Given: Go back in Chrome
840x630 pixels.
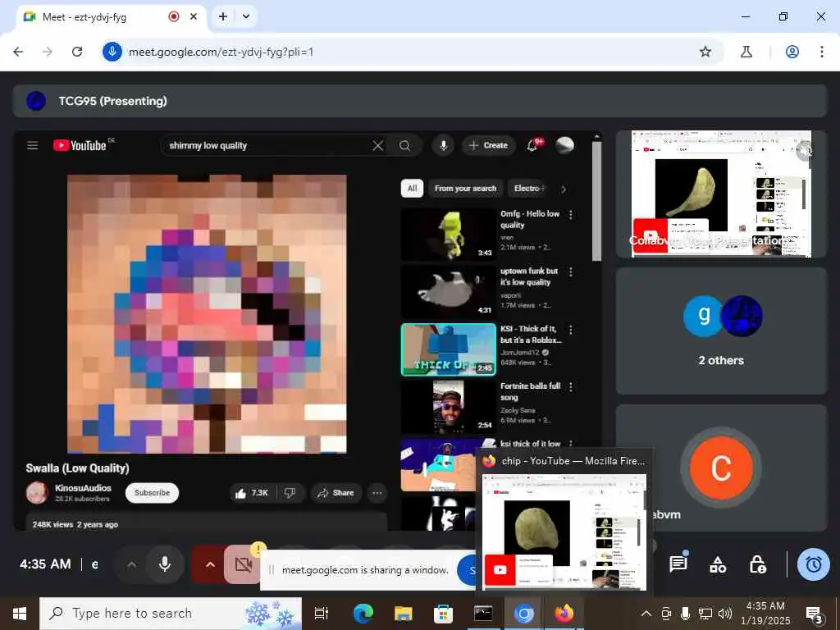Looking at the screenshot, I should tap(18, 52).
